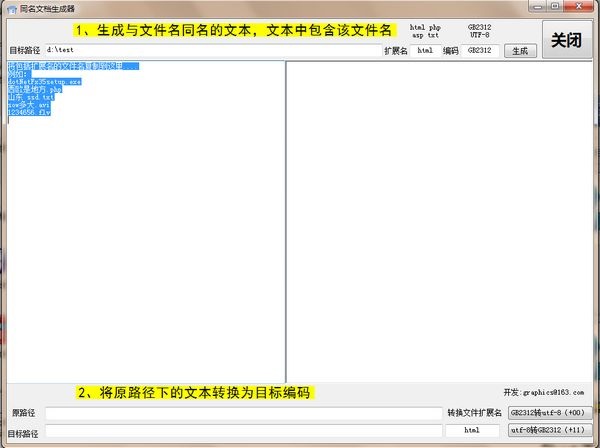This screenshot has height=448, width=600.
Task: Click the 转换文件扩展名 label
Action: pyautogui.click(x=474, y=413)
